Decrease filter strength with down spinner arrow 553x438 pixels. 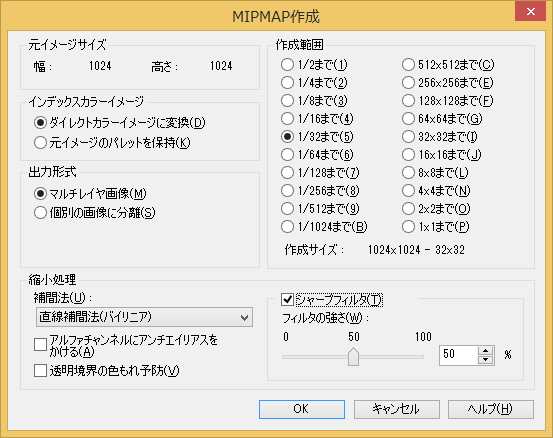pyautogui.click(x=486, y=359)
